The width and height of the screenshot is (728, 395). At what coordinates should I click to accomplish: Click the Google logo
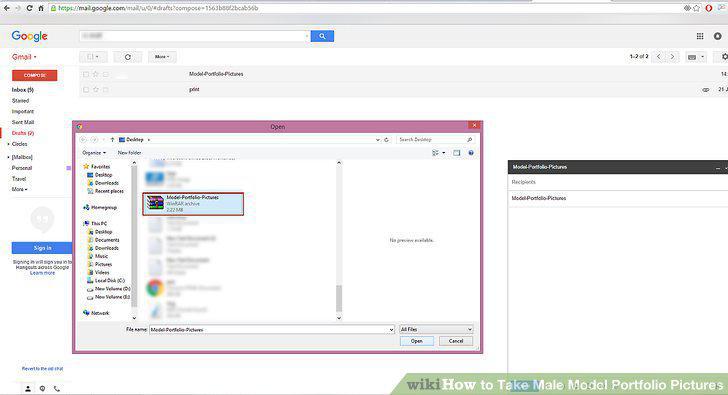coord(30,36)
